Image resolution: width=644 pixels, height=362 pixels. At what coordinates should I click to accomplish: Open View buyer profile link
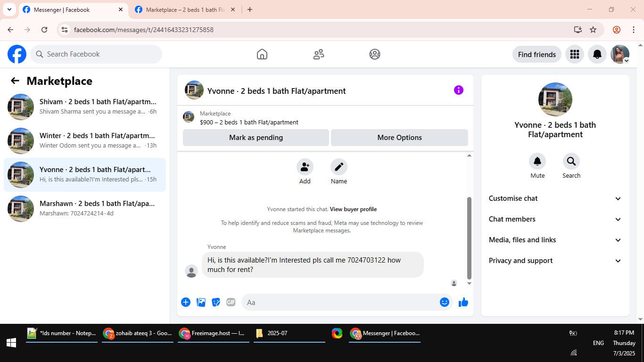(x=353, y=209)
